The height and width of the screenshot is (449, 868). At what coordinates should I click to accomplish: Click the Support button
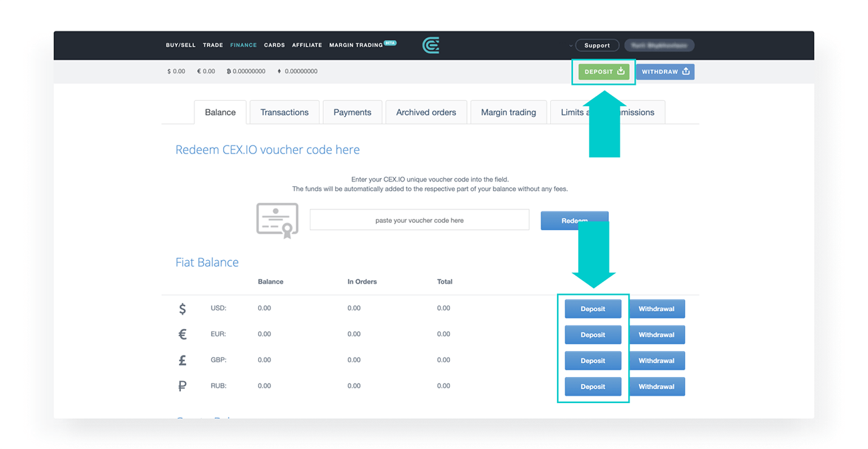pyautogui.click(x=597, y=45)
